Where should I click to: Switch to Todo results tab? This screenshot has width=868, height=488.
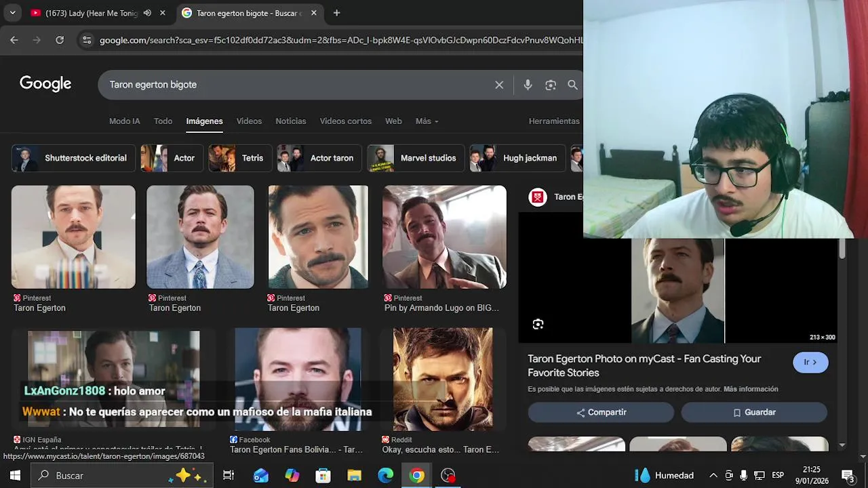point(163,121)
